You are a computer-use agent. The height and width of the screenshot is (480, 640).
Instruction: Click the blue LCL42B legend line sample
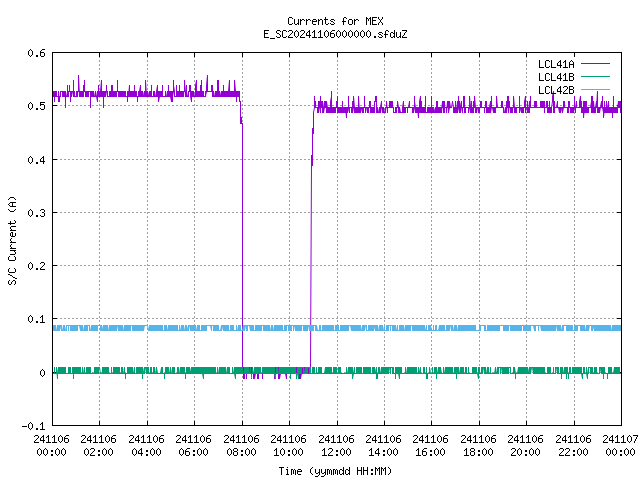click(x=595, y=89)
